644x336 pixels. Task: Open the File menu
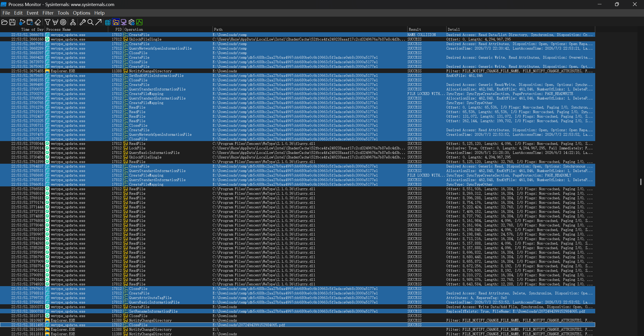click(6, 13)
